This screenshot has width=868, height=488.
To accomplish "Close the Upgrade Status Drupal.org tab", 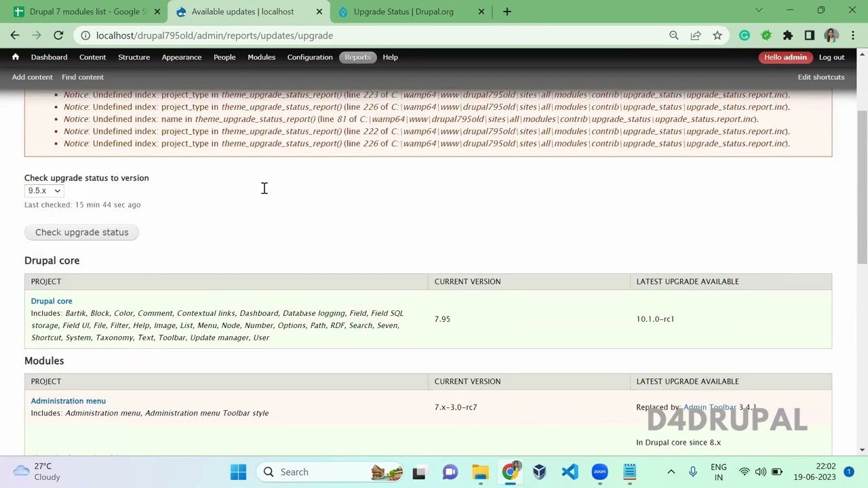I will coord(481,12).
